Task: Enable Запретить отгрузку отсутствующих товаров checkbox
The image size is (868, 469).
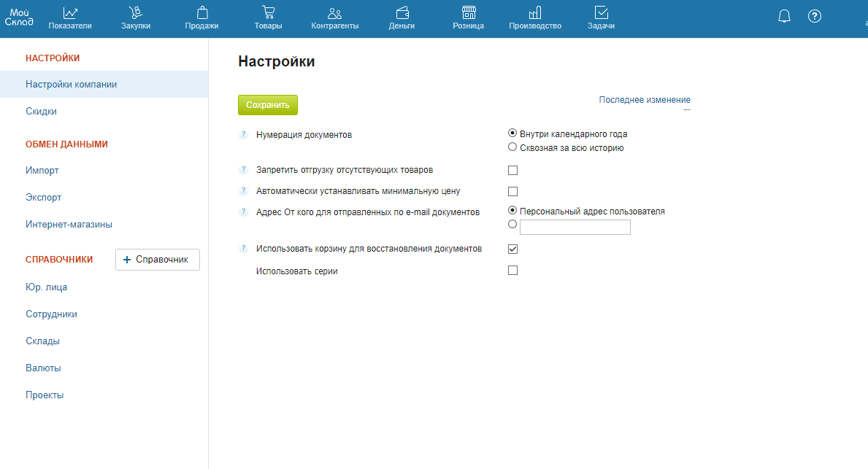Action: tap(512, 171)
